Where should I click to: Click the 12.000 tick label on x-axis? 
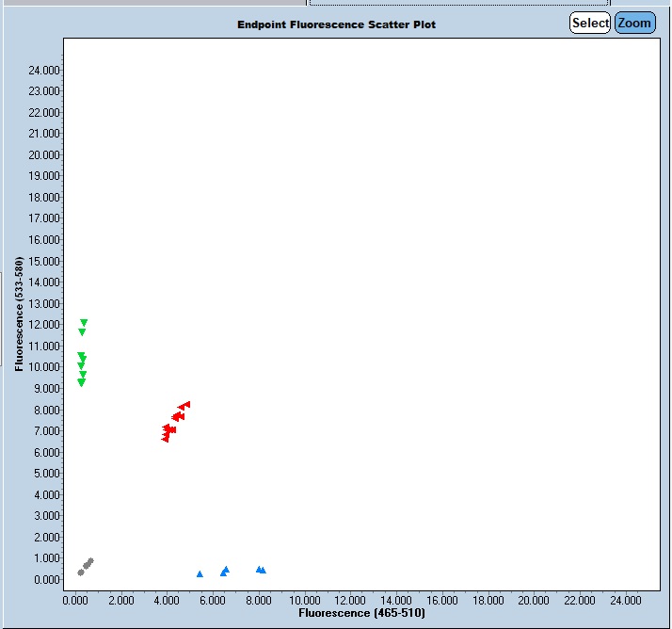click(x=350, y=599)
